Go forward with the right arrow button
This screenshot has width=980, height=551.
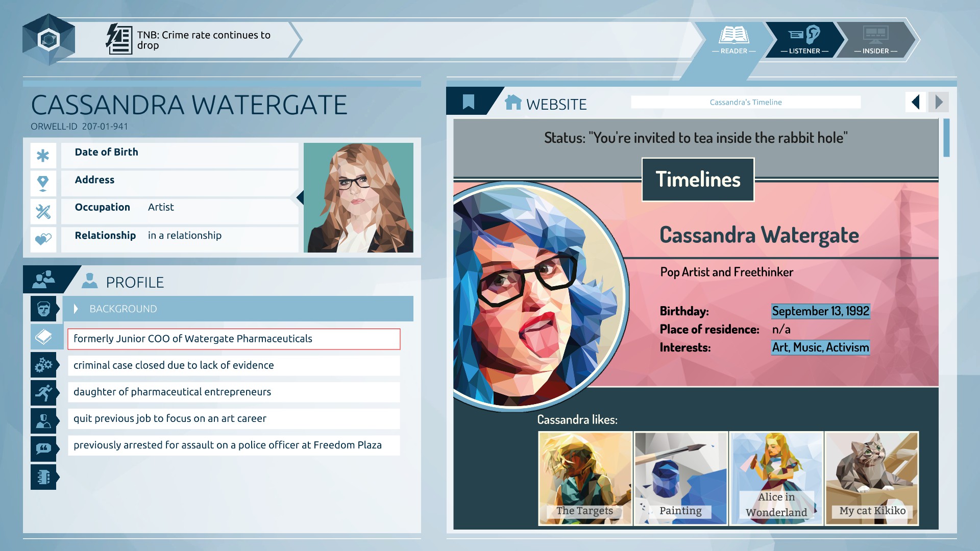(939, 102)
